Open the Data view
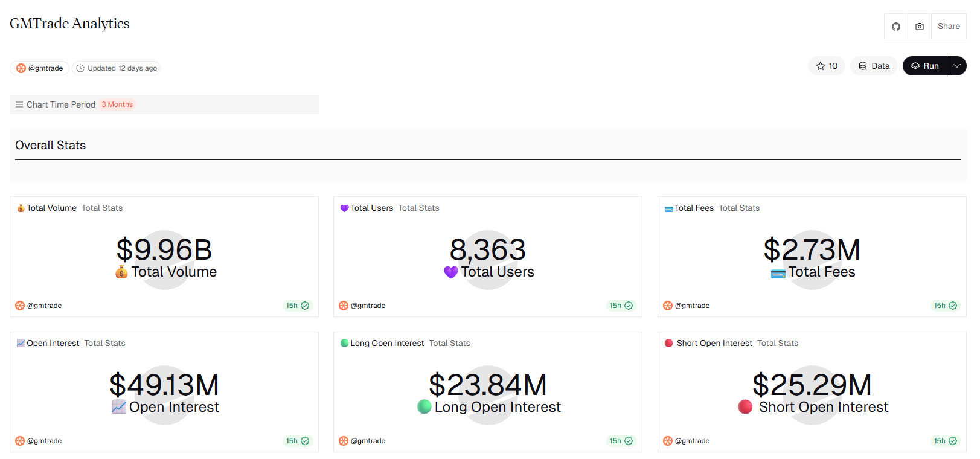Screen dimensions: 980x459 [874, 66]
